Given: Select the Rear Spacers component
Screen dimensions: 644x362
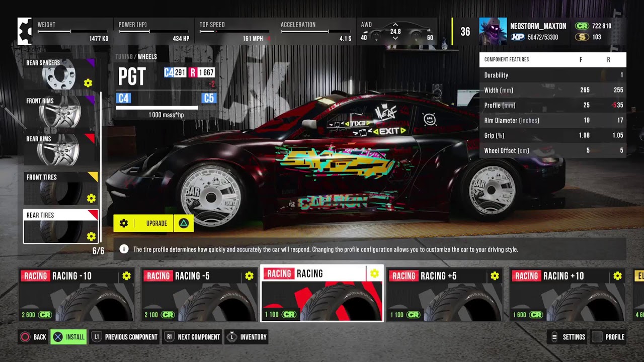Looking at the screenshot, I should pos(60,74).
